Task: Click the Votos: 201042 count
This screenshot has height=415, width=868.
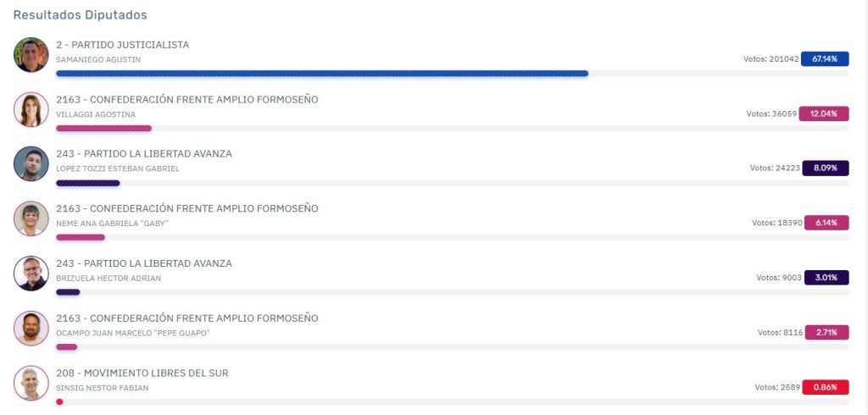Action: pyautogui.click(x=771, y=58)
